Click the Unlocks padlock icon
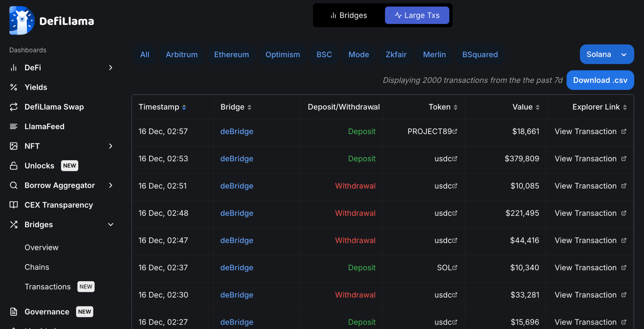The width and height of the screenshot is (644, 329). coord(14,166)
